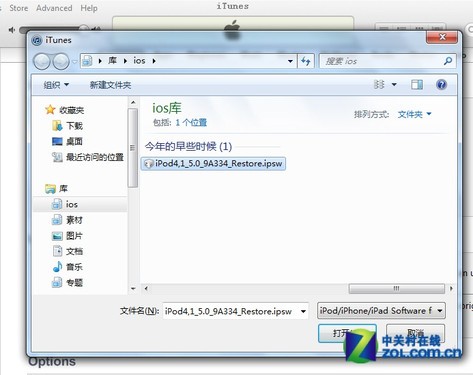473x375 pixels.
Task: Open iPod/iPhone/iPad Software file type dropdown
Action: (x=381, y=311)
